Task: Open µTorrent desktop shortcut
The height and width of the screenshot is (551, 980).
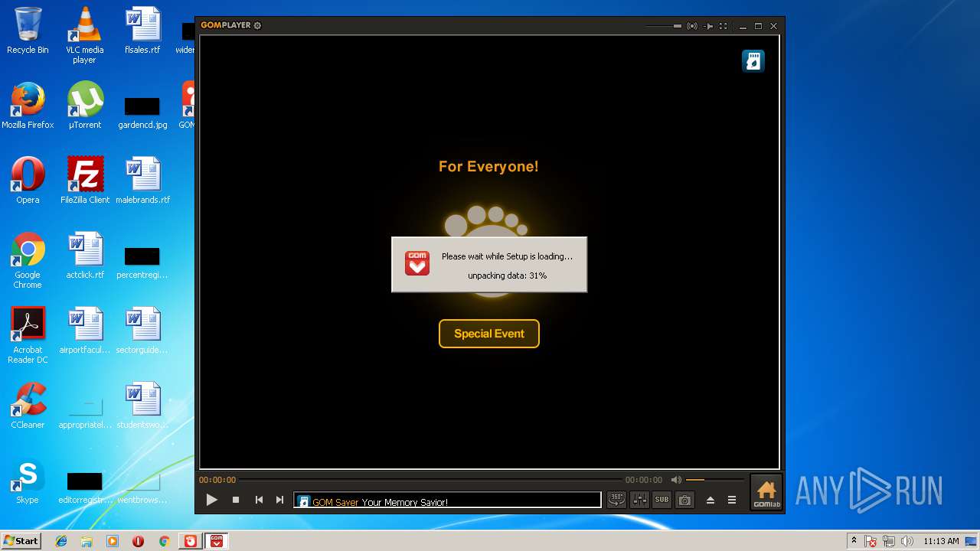Action: 84,106
